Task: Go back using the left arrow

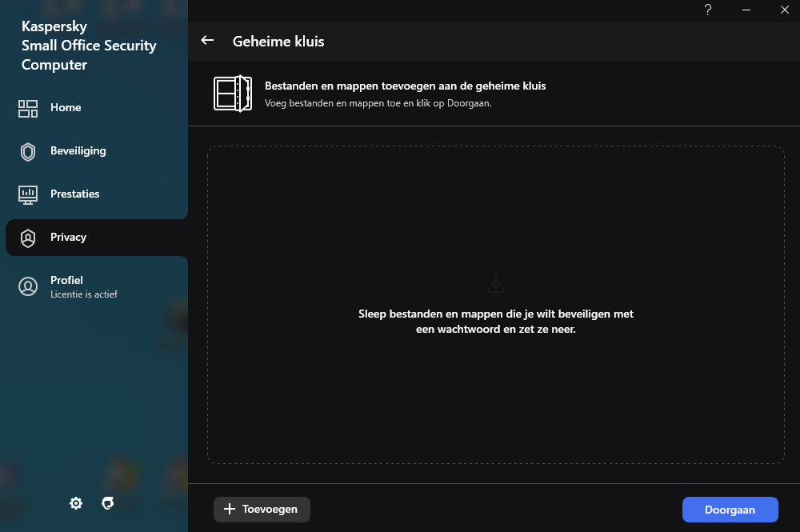Action: pos(207,40)
